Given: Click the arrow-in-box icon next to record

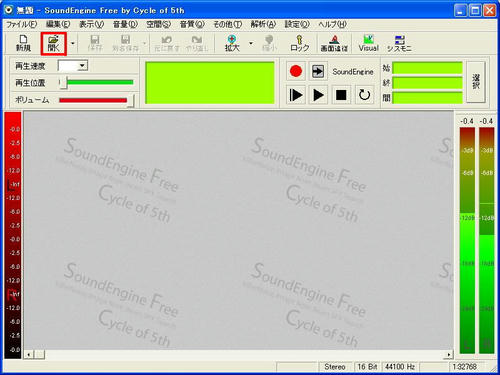Looking at the screenshot, I should click(x=318, y=71).
